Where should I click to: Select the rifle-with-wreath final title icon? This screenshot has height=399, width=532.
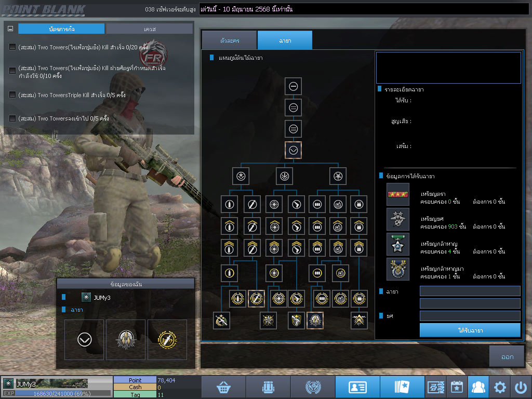point(221,320)
